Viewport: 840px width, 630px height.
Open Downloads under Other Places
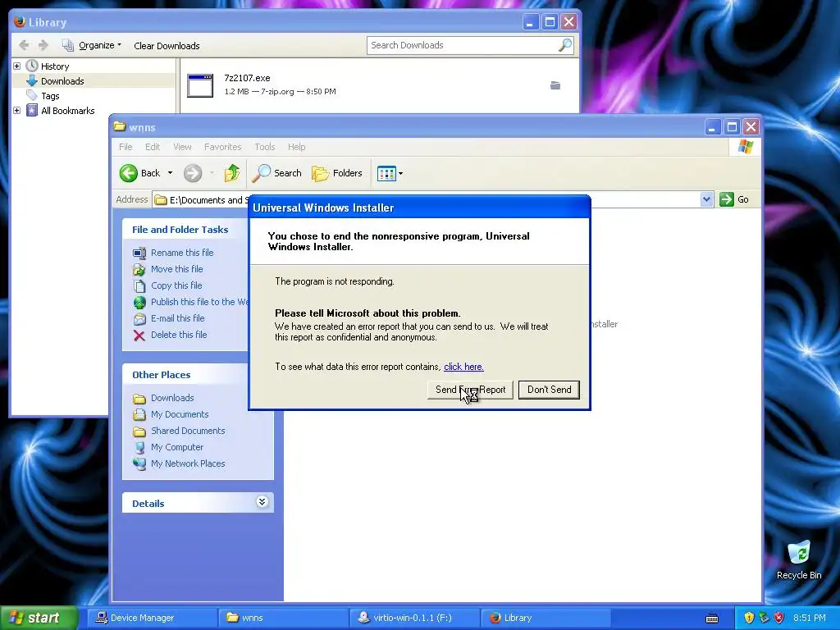click(x=172, y=398)
